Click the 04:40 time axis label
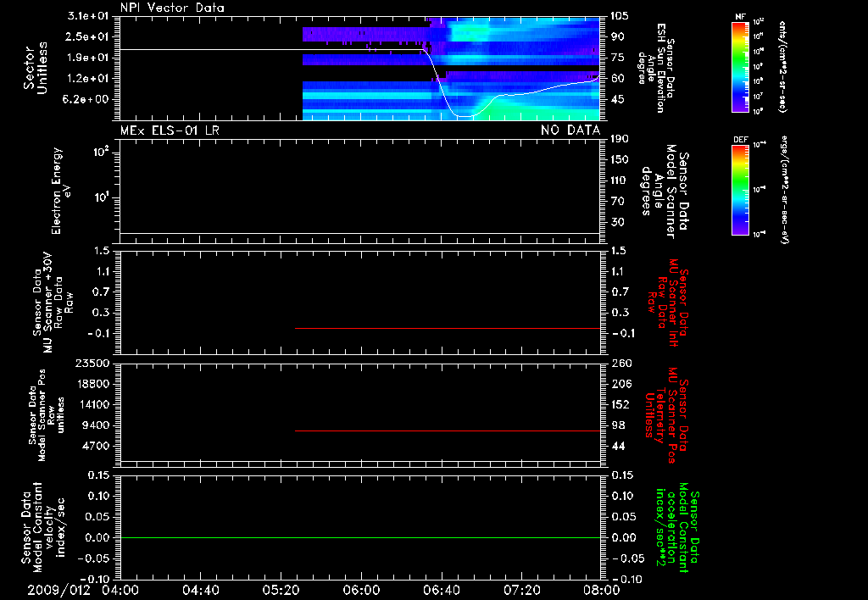Viewport: 868px width, 600px height. point(200,590)
